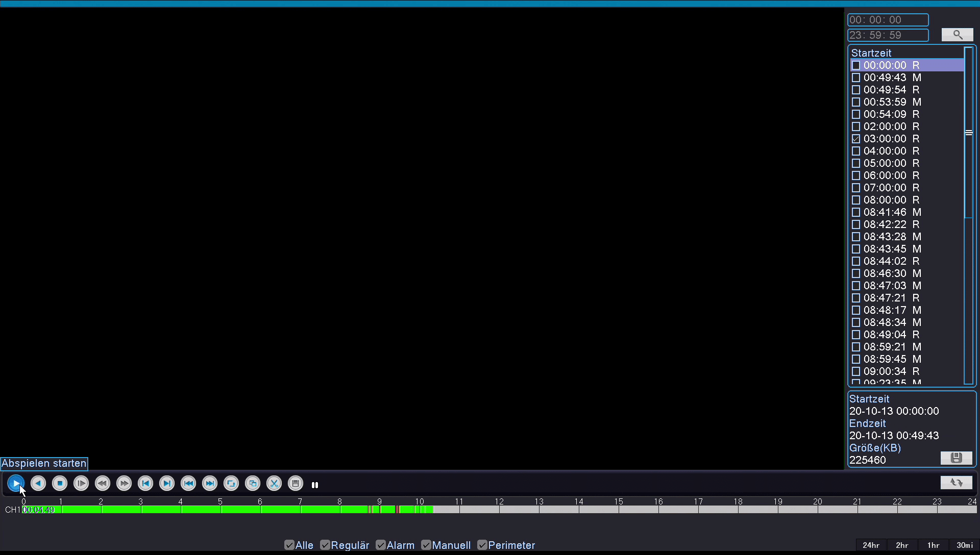This screenshot has width=980, height=555.
Task: Select recording 08:41:46 M
Action: (907, 212)
